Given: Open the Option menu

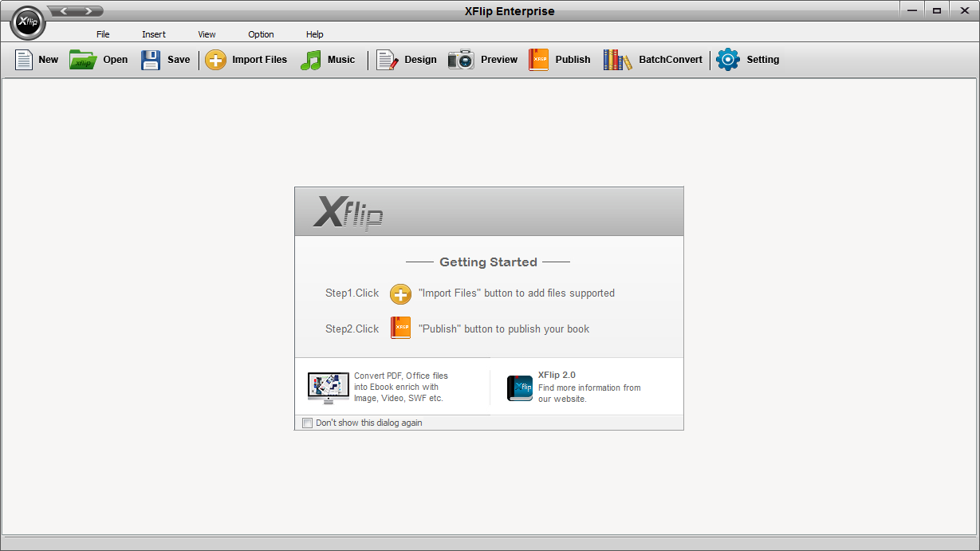Looking at the screenshot, I should click(261, 34).
